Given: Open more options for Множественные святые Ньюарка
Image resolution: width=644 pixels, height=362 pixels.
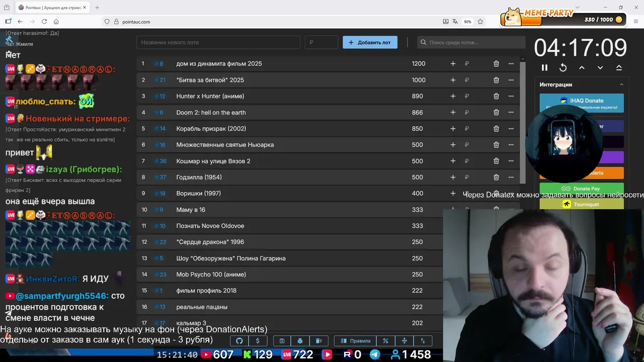Looking at the screenshot, I should coord(511,145).
